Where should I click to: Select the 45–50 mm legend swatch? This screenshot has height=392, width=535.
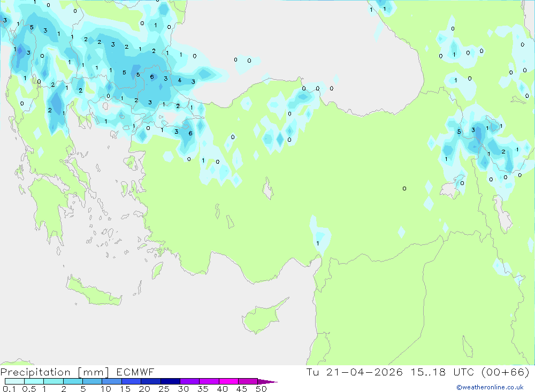(x=248, y=381)
